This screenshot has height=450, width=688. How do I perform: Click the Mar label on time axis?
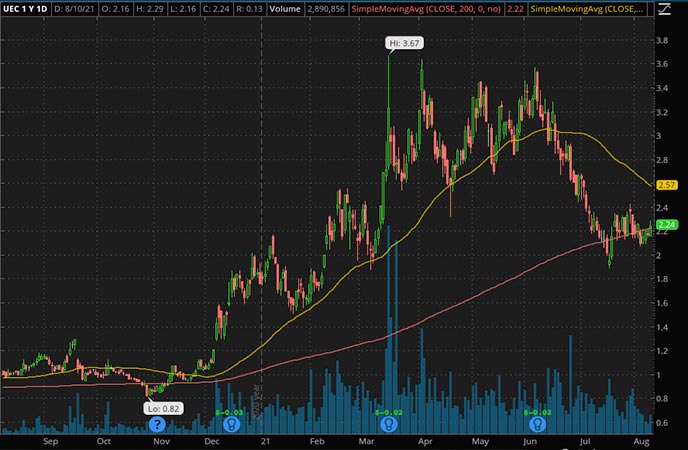click(366, 441)
